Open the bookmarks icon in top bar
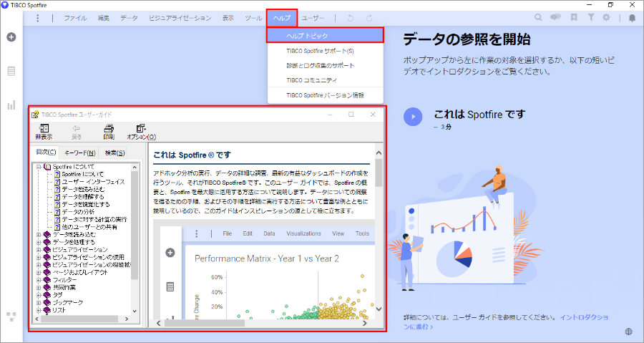This screenshot has width=644, height=343. (574, 17)
